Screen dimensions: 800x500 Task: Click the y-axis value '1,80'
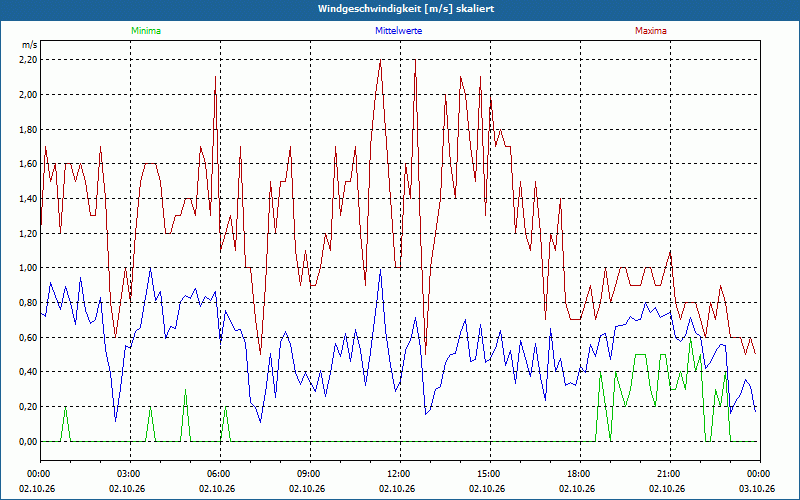[x=28, y=129]
